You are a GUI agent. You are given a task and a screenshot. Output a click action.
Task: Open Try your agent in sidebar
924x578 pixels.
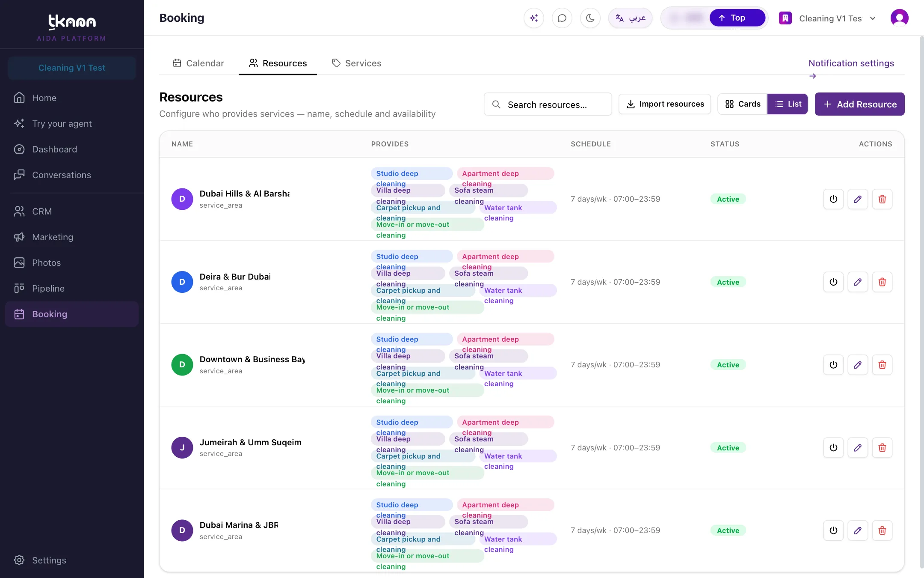(72, 124)
